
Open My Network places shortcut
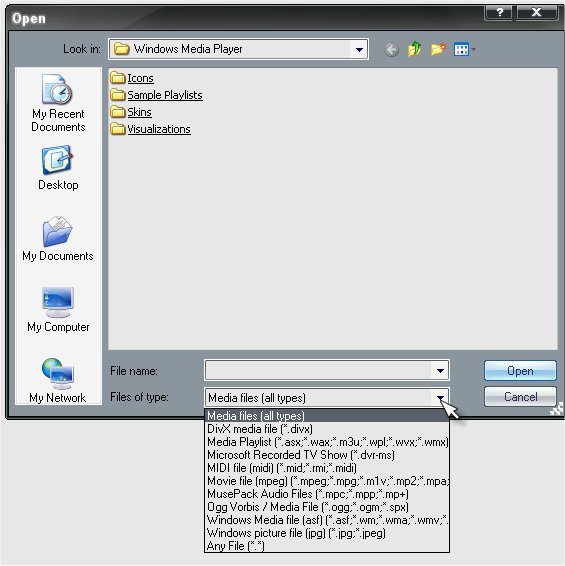(58, 380)
